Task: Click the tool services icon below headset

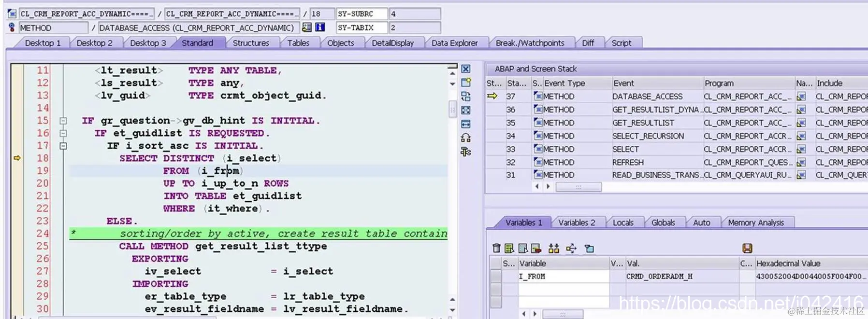Action: (465, 152)
